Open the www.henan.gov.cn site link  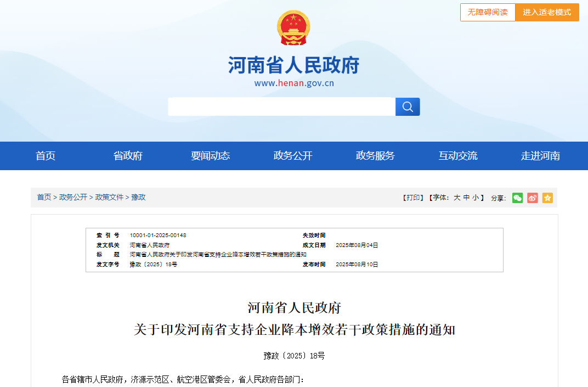(x=293, y=83)
